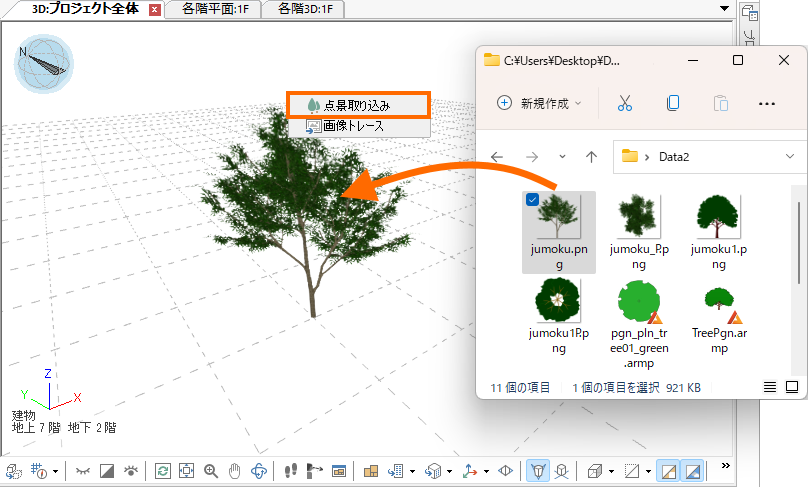Click the zoom magnifier tool in bottom toolbar
808x487 pixels.
(x=211, y=470)
